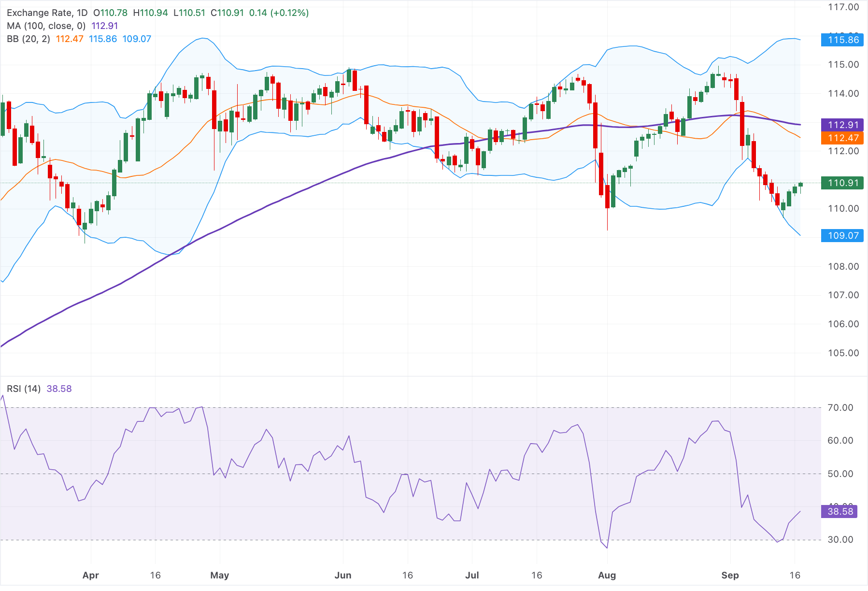Click the 50.00 RSI axis label

(x=840, y=474)
